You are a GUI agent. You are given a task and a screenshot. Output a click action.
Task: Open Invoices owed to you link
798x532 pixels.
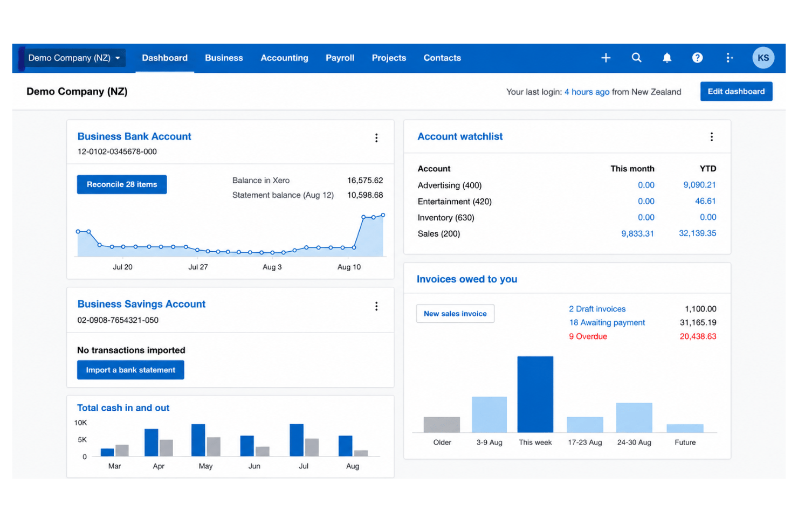coord(467,279)
